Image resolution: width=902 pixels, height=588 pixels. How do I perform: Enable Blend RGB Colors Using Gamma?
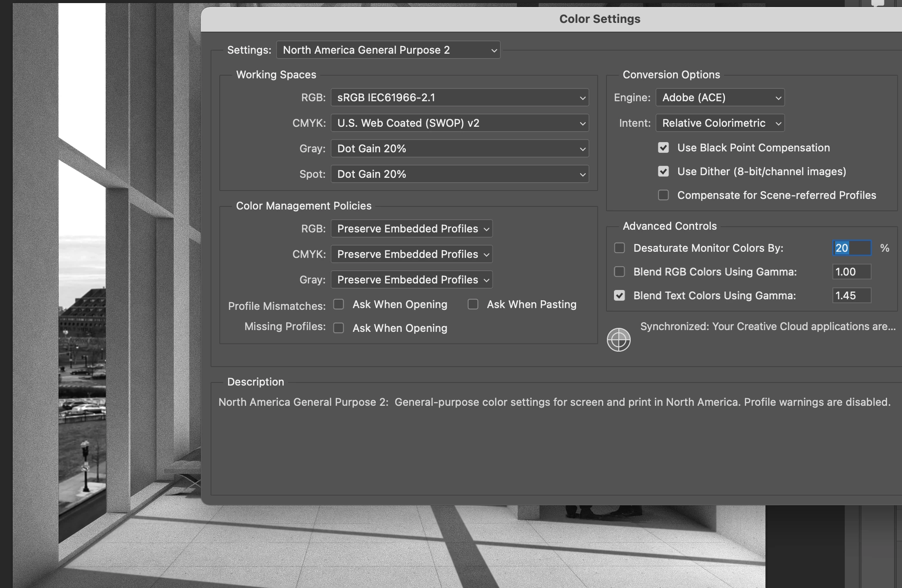(619, 272)
